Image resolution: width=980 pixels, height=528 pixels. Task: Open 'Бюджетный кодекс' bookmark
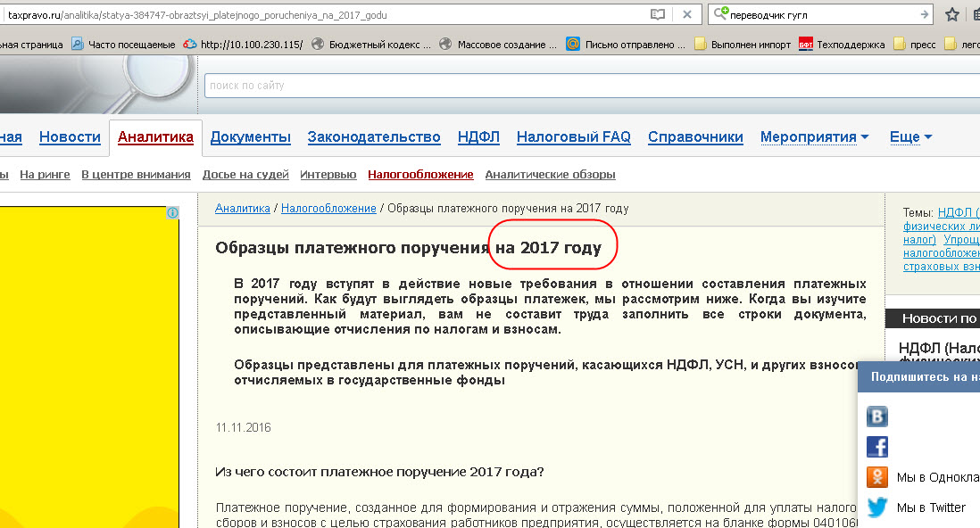(371, 45)
